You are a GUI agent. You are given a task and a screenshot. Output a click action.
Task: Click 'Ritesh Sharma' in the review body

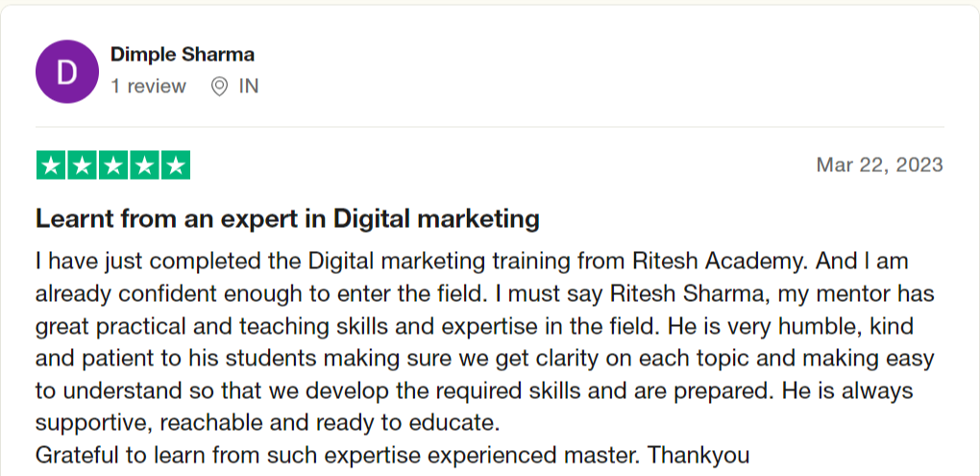pos(688,294)
